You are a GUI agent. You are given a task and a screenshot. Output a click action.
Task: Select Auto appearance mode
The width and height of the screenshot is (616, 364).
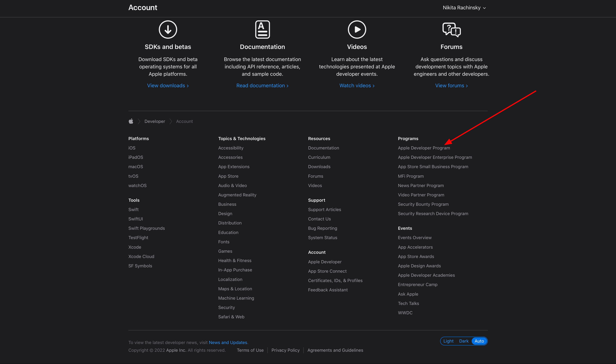(x=479, y=341)
